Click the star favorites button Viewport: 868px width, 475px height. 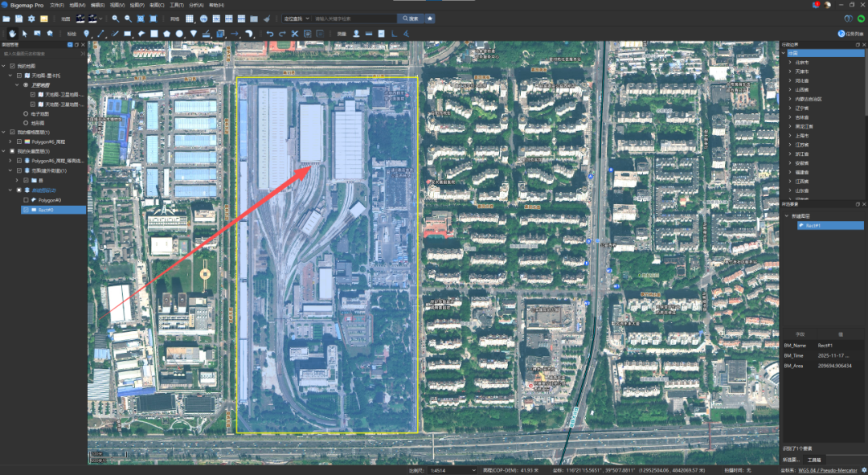click(x=429, y=18)
